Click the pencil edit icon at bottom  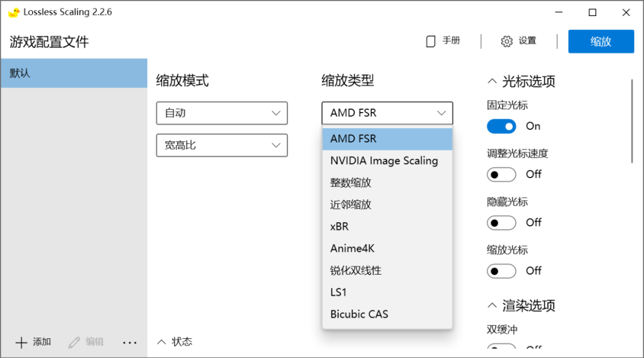(73, 342)
